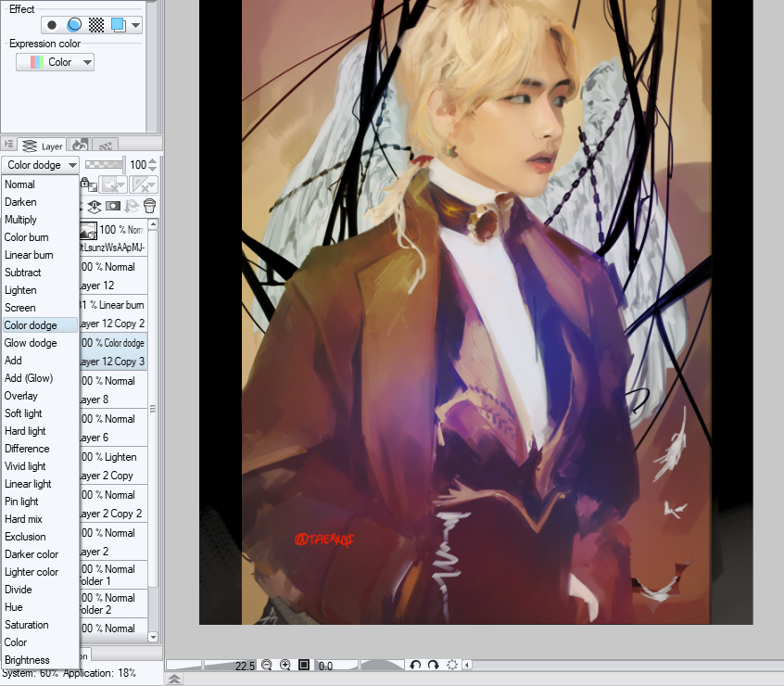
Task: Enable the Border effect icon
Action: tap(52, 24)
